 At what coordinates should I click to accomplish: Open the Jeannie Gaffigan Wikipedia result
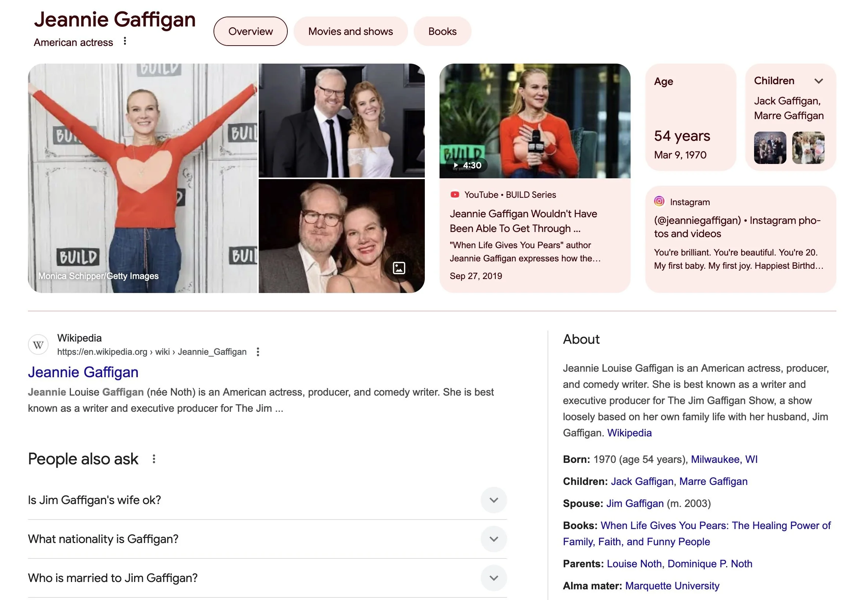(x=83, y=372)
